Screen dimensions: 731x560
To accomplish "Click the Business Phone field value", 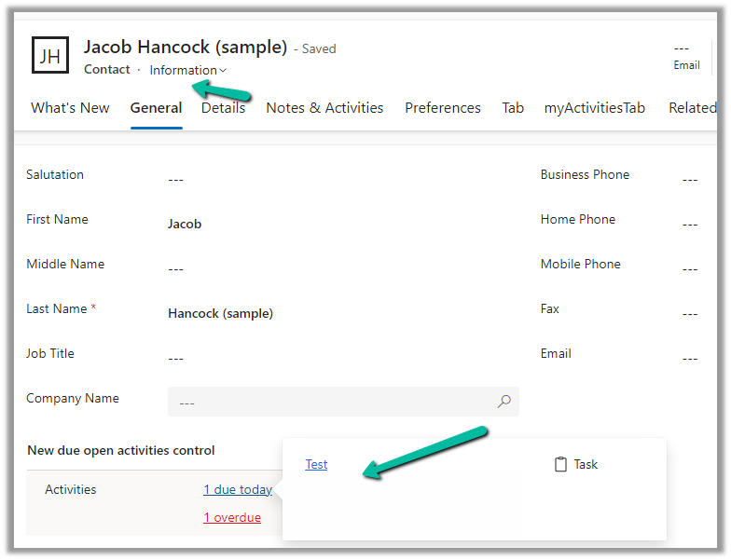I will [689, 179].
